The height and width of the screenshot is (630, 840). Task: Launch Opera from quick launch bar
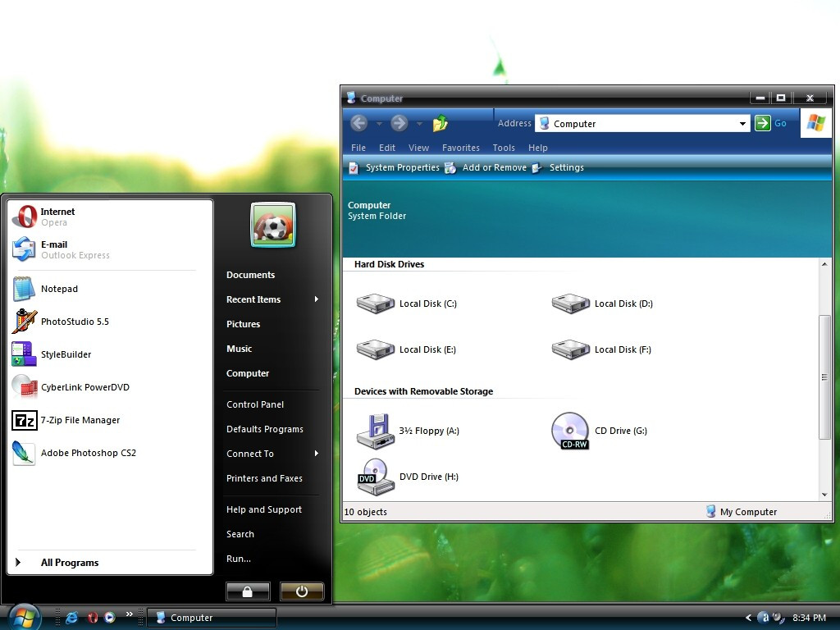[92, 617]
